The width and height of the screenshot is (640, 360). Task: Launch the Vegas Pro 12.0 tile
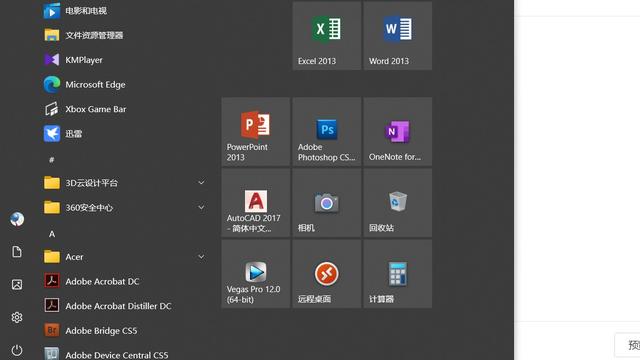[256, 274]
